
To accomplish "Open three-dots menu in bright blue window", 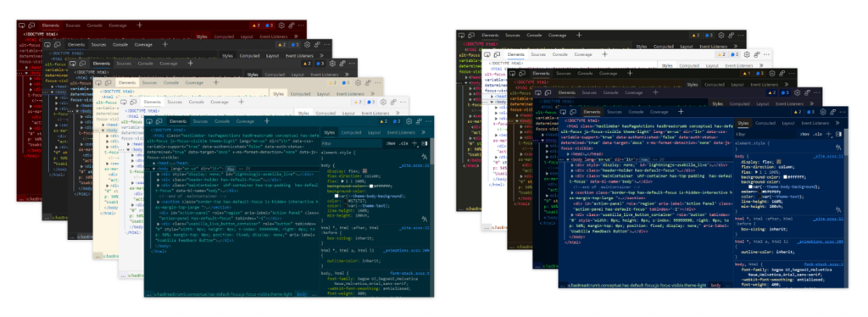I will coord(843,112).
